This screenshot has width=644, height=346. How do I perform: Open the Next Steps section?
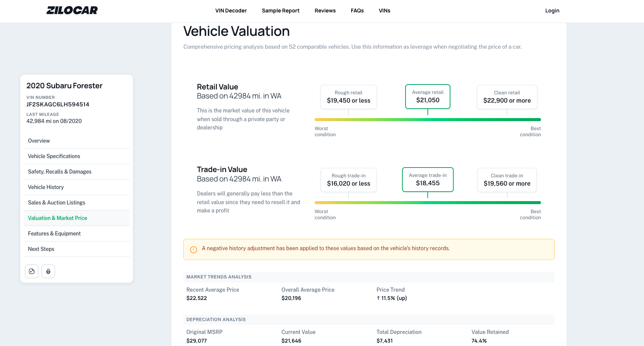coord(41,249)
